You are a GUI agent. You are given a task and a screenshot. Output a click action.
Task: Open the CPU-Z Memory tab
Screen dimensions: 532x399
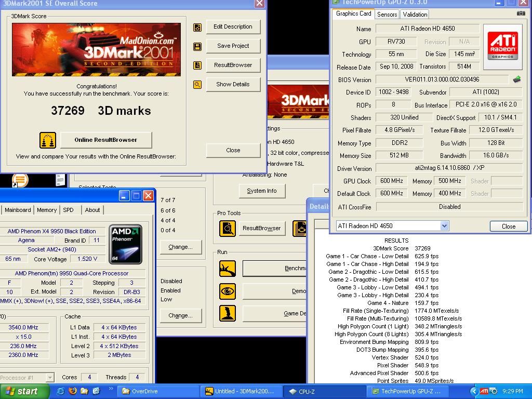point(47,210)
